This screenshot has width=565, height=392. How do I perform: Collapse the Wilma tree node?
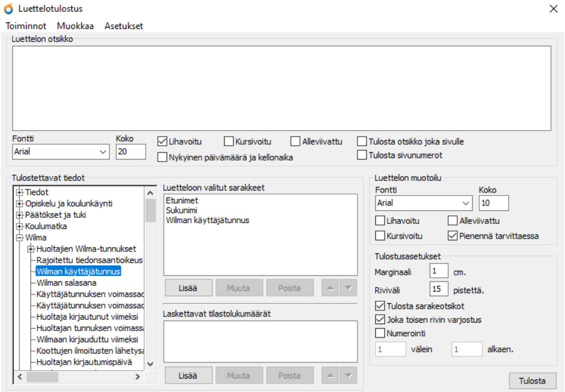pos(19,238)
